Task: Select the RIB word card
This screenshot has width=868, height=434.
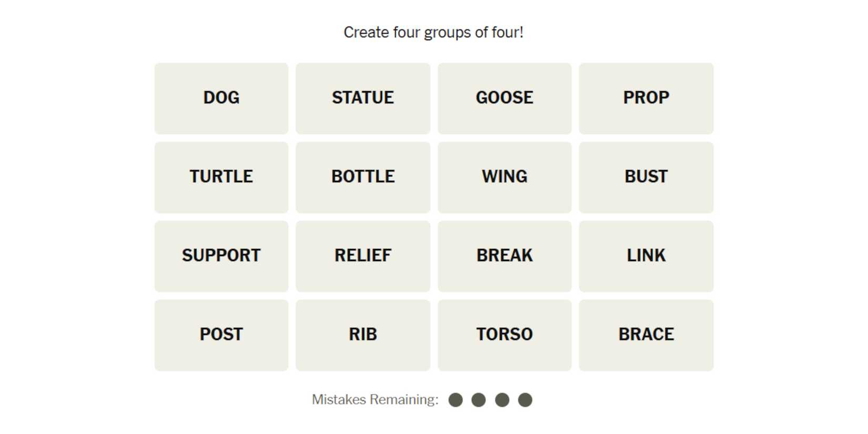Action: pos(363,335)
